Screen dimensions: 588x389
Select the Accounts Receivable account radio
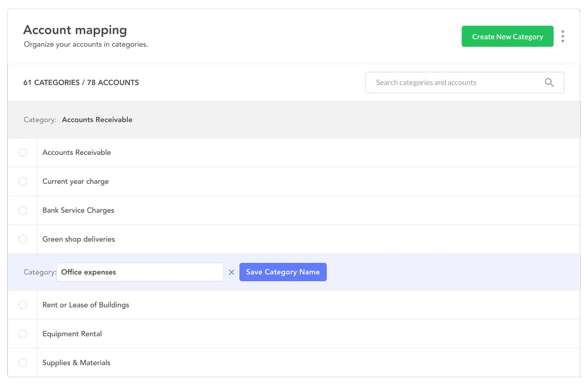tap(23, 153)
